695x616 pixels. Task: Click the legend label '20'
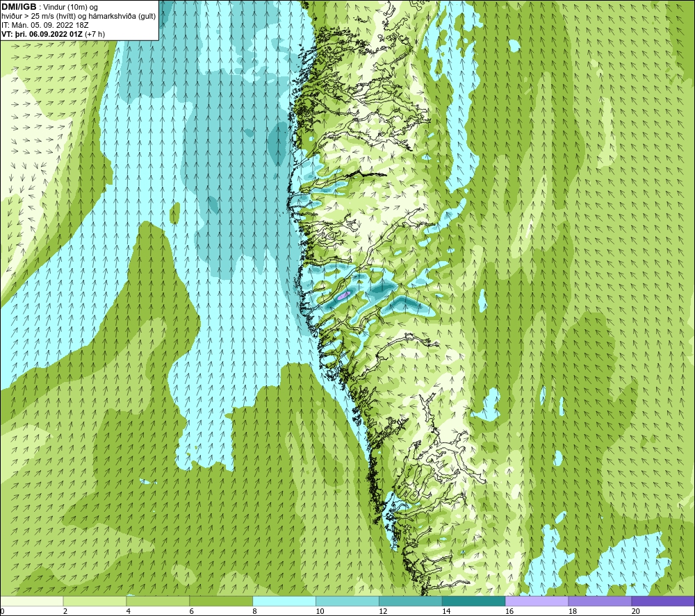point(636,611)
